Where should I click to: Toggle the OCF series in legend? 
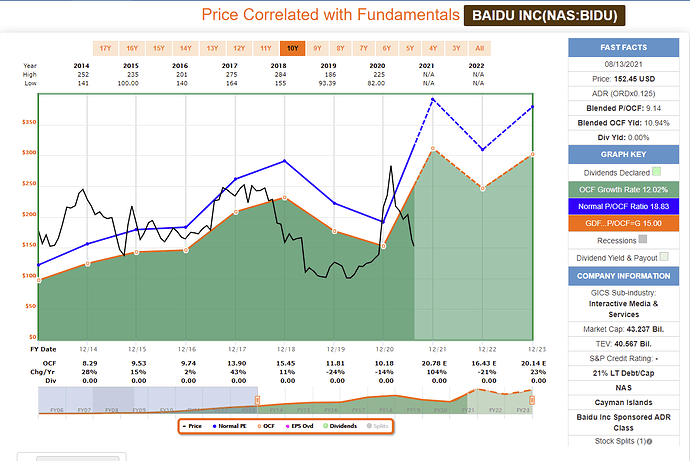click(x=266, y=426)
